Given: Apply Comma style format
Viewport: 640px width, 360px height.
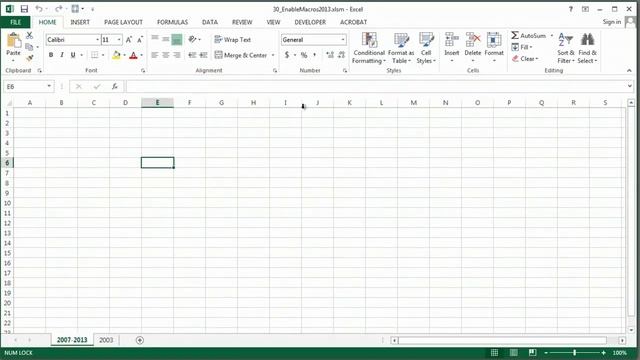Looking at the screenshot, I should point(314,55).
